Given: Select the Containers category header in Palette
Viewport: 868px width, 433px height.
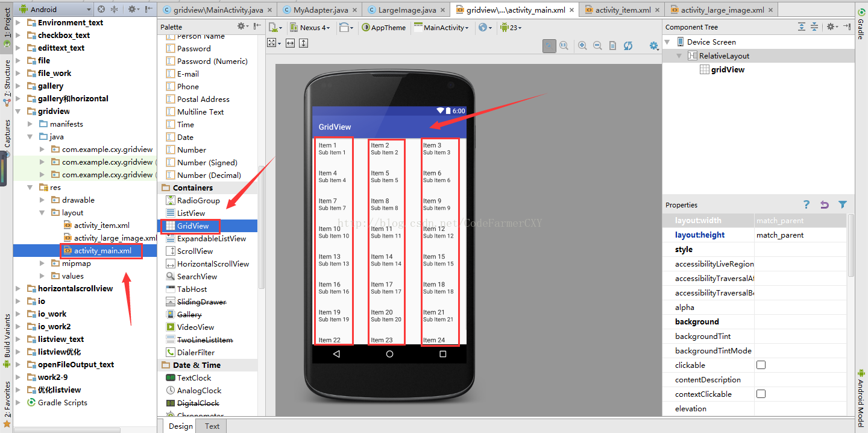Looking at the screenshot, I should point(209,188).
